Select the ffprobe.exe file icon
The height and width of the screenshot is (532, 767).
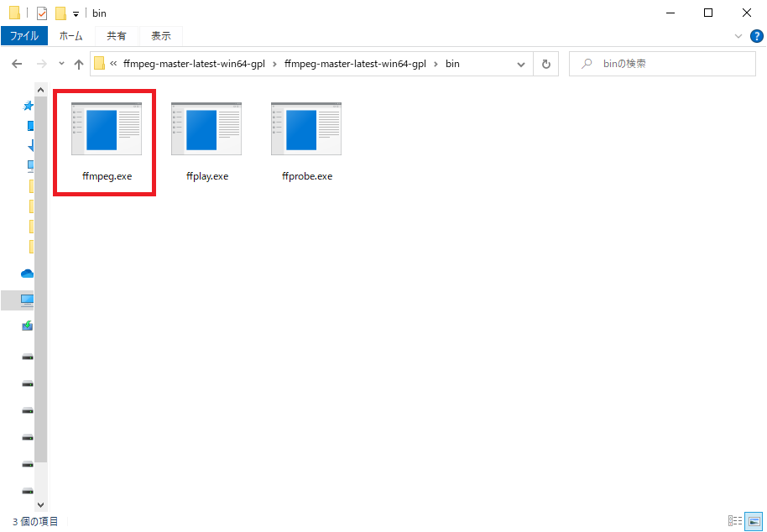(x=306, y=128)
